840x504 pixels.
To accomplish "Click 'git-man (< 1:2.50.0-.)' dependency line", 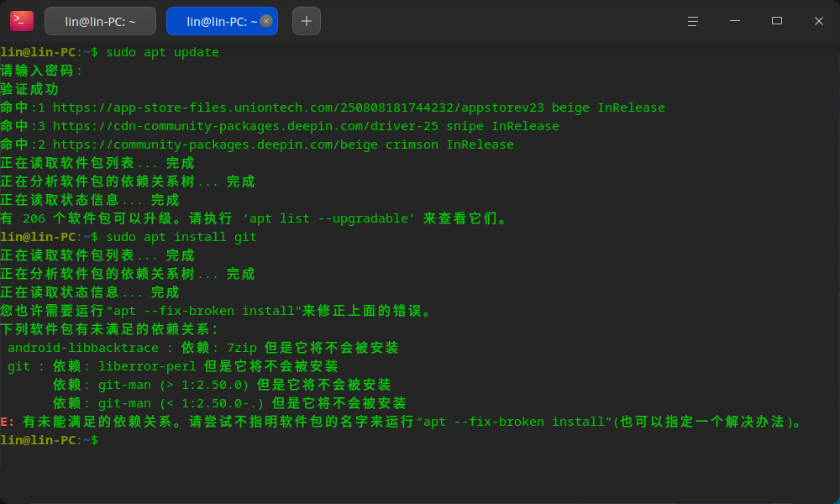I will tap(229, 403).
